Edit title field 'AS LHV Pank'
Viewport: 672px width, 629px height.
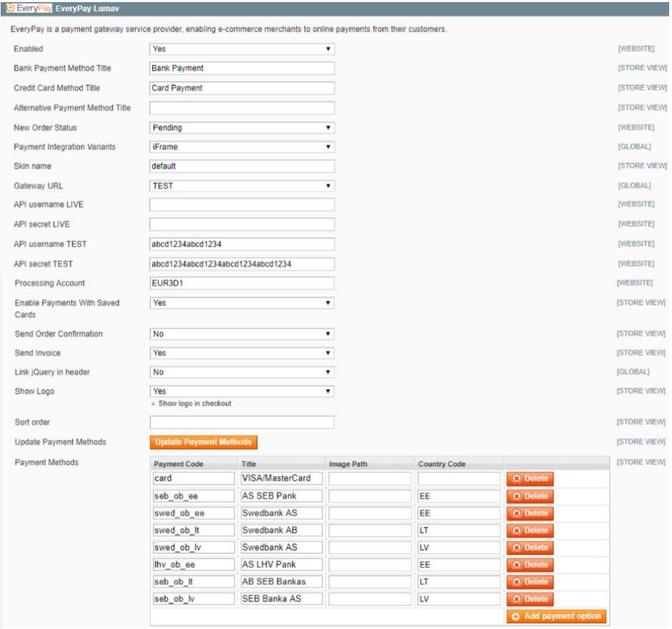point(281,565)
